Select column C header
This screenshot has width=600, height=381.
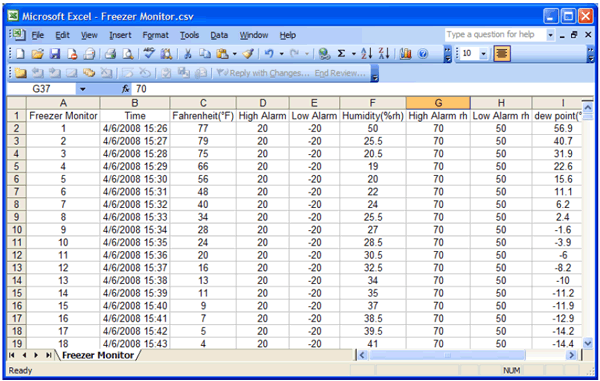tap(203, 103)
